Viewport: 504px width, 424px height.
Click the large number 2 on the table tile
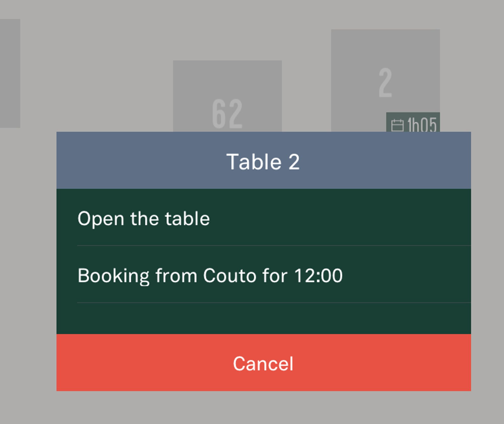pyautogui.click(x=385, y=82)
